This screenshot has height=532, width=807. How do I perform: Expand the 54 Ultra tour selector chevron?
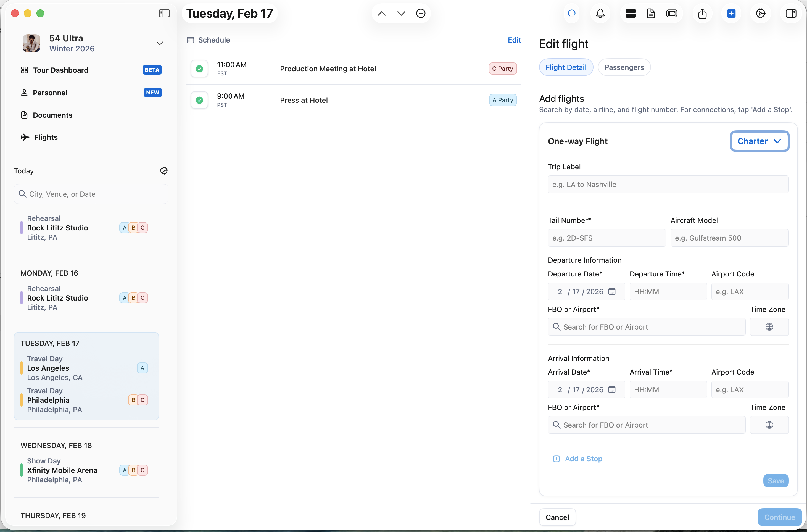(160, 43)
